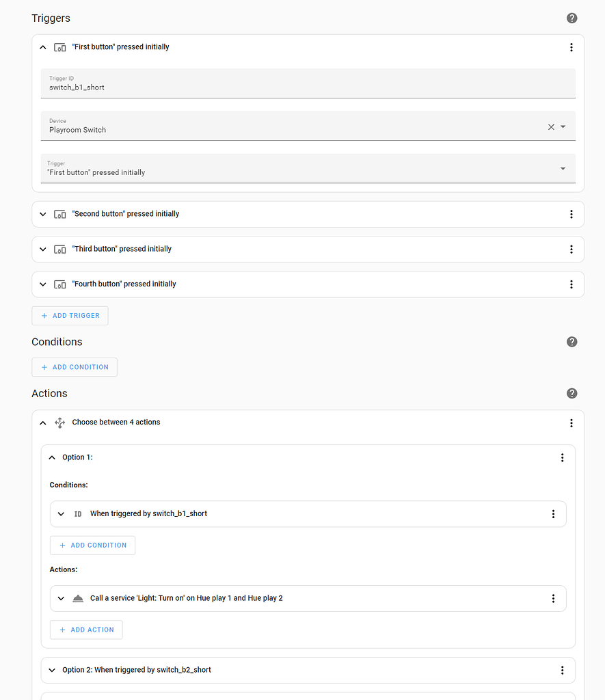Screen dimensions: 605x700
Task: Click the device trigger icon on 'First button' trigger
Action: click(x=59, y=46)
